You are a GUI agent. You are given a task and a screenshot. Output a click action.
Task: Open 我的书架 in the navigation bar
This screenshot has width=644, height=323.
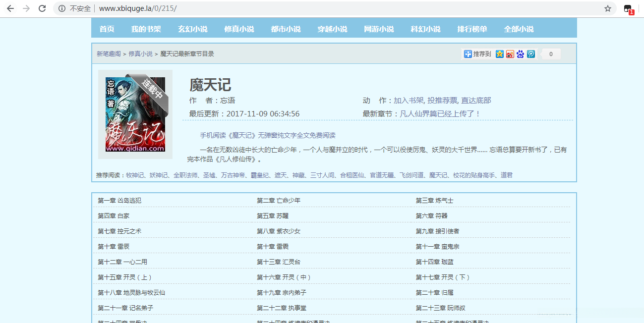(146, 29)
